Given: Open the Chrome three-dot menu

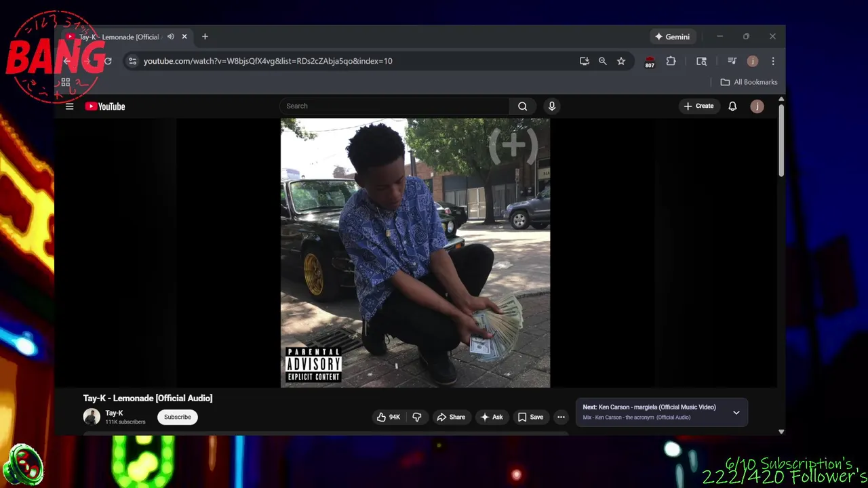Looking at the screenshot, I should [772, 61].
